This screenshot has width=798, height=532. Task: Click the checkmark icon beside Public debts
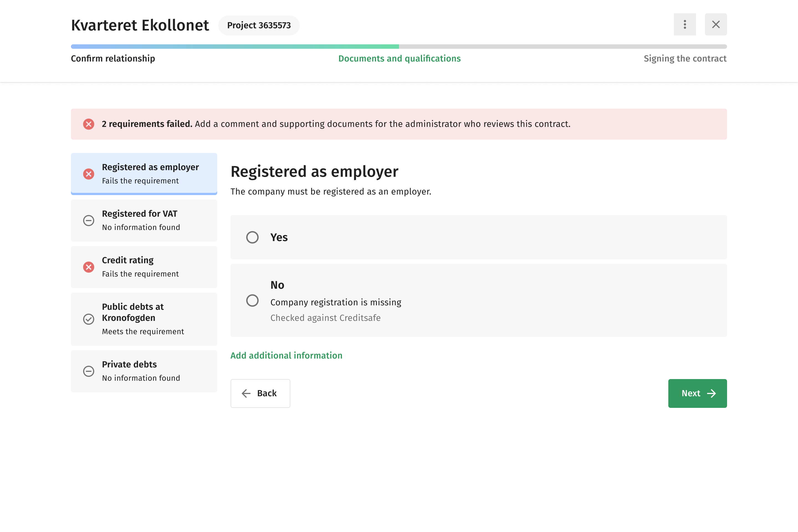click(89, 319)
